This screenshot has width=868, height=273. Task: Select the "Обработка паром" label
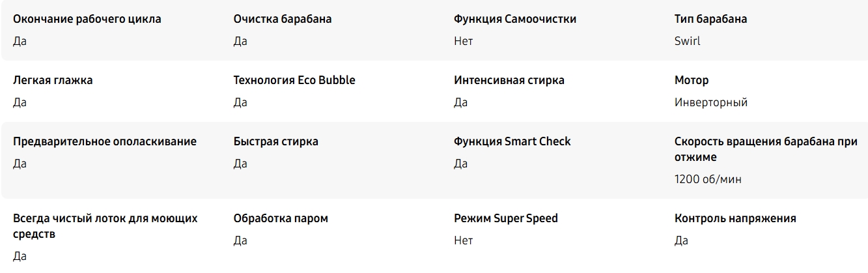click(x=281, y=218)
